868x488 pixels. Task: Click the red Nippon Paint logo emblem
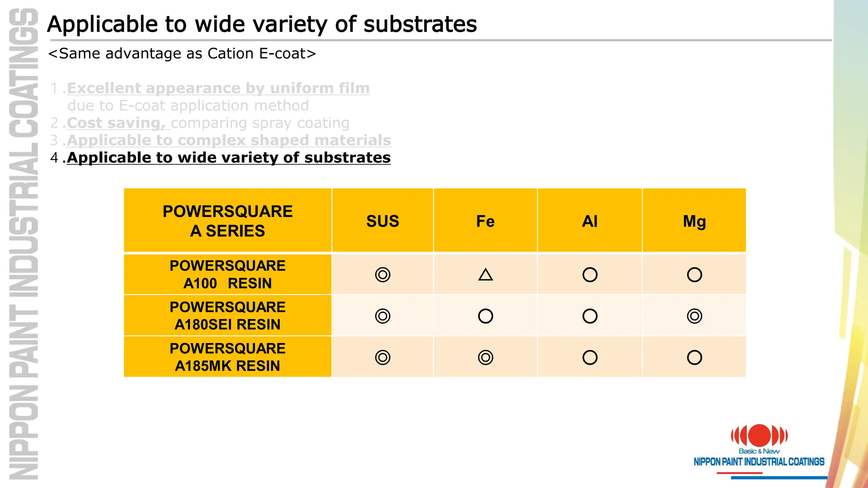pos(759,435)
